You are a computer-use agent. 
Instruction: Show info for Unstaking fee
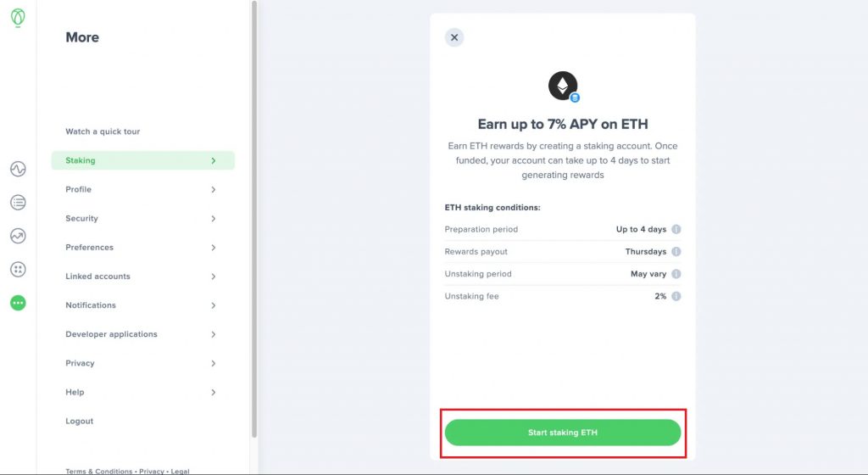pyautogui.click(x=676, y=296)
